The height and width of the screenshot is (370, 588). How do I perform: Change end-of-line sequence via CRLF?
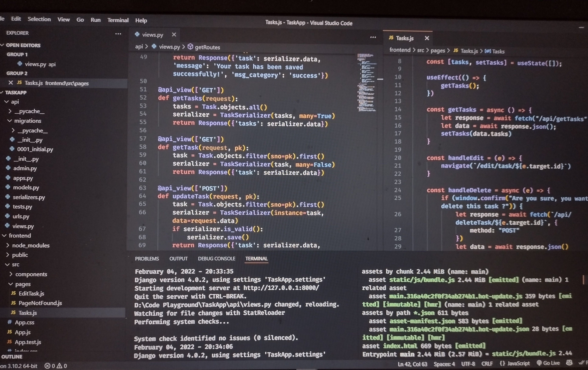(x=487, y=363)
